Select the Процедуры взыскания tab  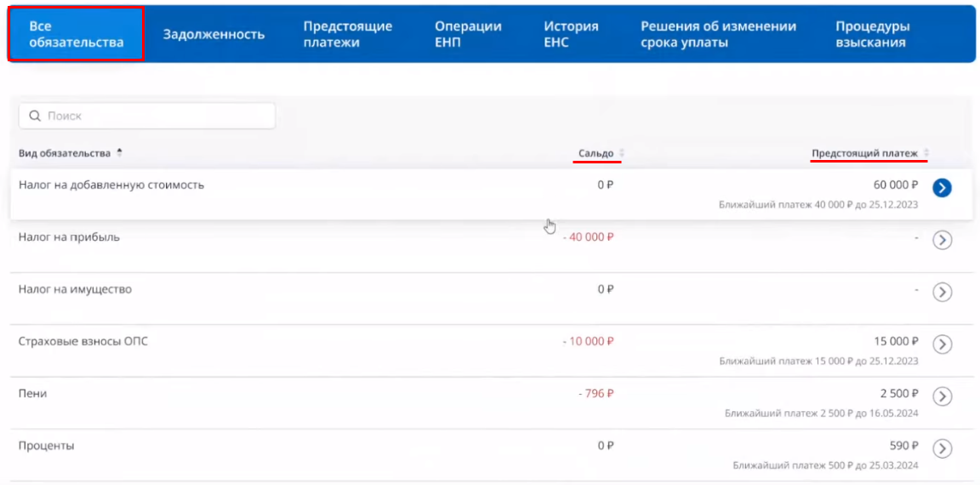click(872, 34)
